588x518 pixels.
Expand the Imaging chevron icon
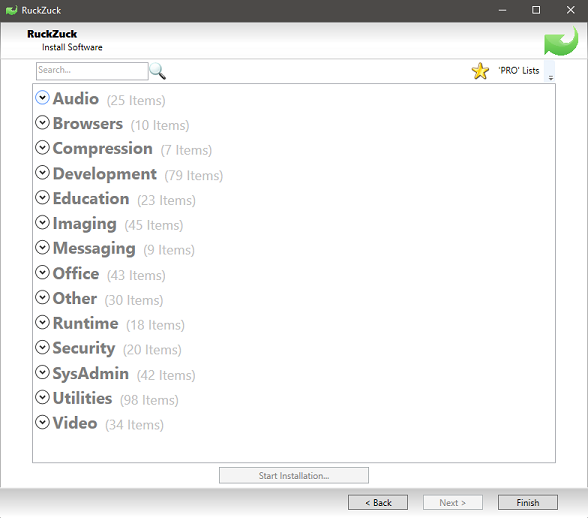click(42, 222)
